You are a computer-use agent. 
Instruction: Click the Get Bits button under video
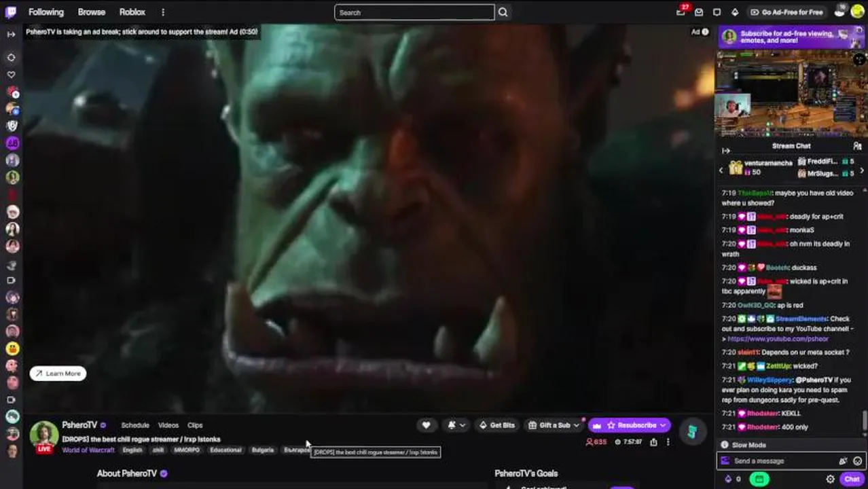pyautogui.click(x=497, y=425)
